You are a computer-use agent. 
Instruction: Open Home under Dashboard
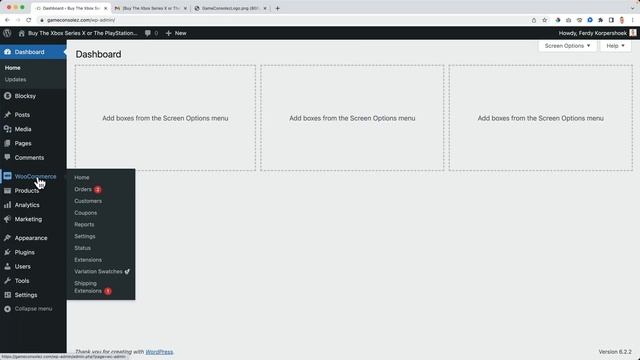point(13,68)
